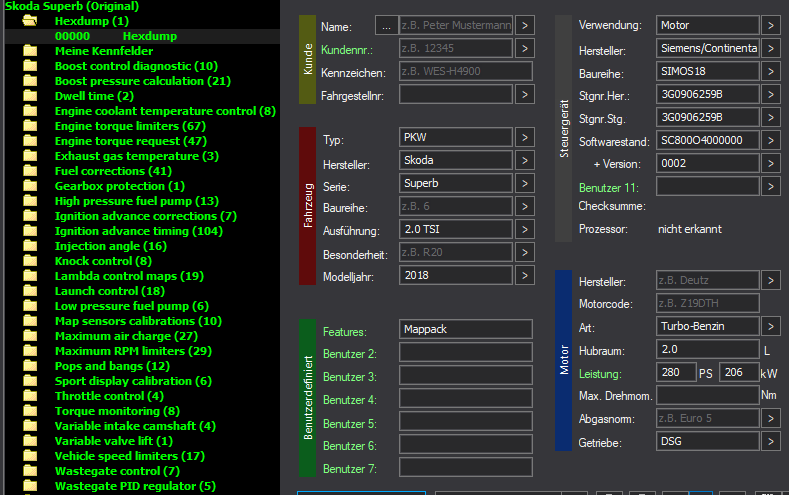Click the High pressure fuel pump folder icon
This screenshot has height=495, width=789.
(30, 201)
